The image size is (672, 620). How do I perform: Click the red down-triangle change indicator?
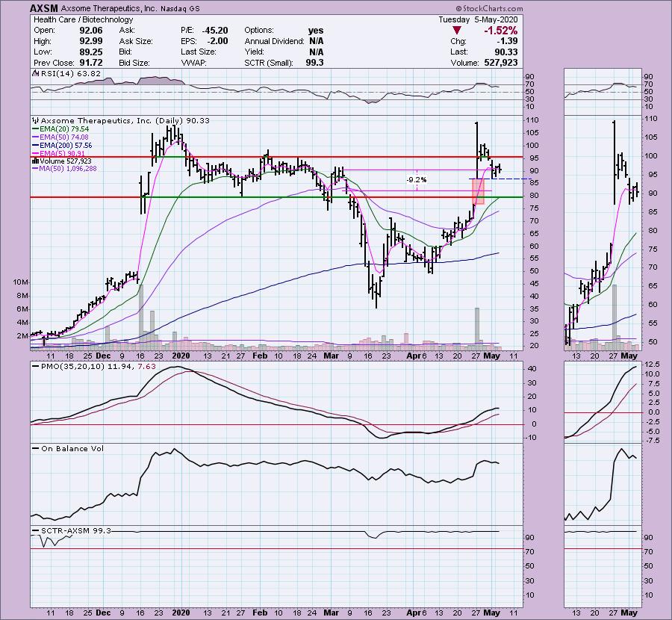coord(457,31)
